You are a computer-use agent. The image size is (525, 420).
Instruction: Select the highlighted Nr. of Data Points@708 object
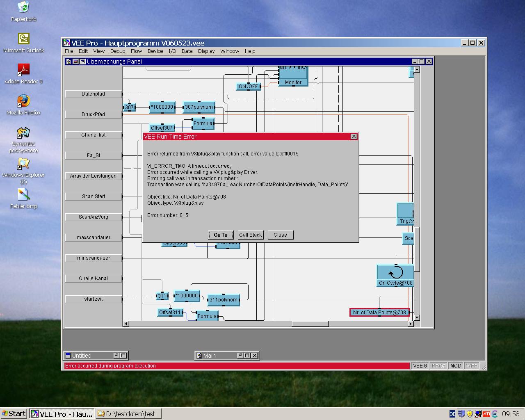tap(379, 313)
